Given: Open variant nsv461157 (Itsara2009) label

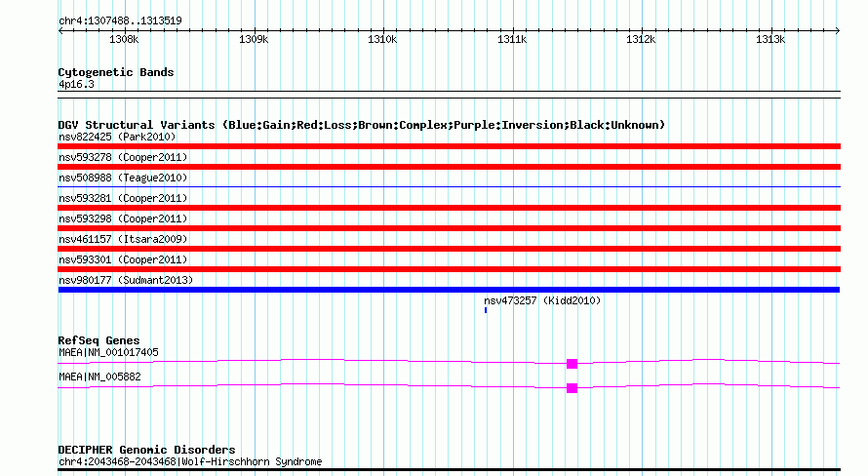Looking at the screenshot, I should (123, 240).
